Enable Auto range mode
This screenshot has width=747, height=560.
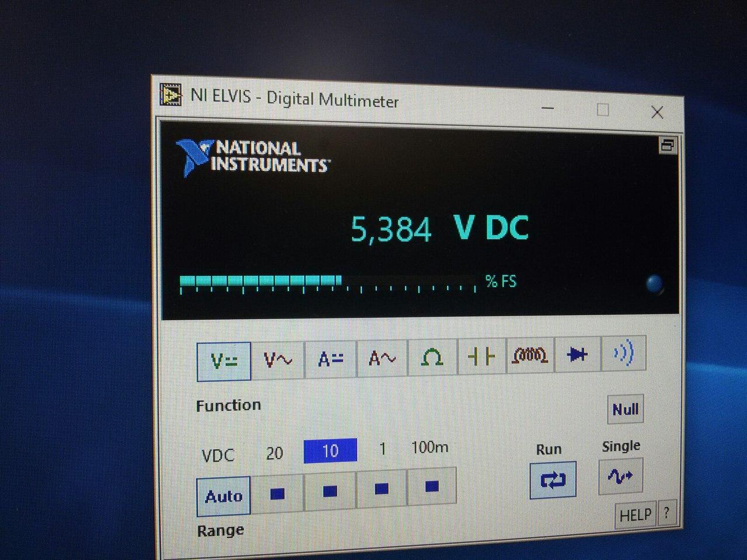click(x=224, y=496)
